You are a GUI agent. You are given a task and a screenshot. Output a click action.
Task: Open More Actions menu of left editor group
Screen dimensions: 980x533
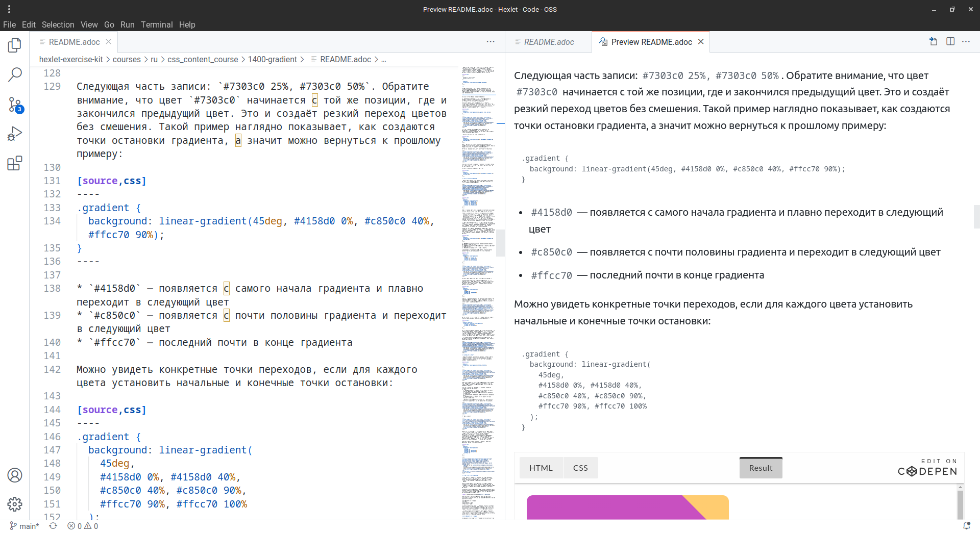(490, 42)
